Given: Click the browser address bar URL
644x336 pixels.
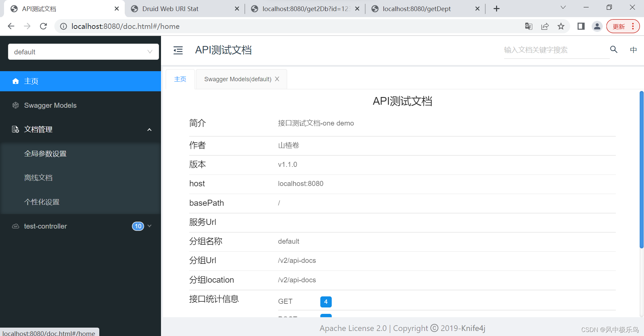Looking at the screenshot, I should point(125,26).
